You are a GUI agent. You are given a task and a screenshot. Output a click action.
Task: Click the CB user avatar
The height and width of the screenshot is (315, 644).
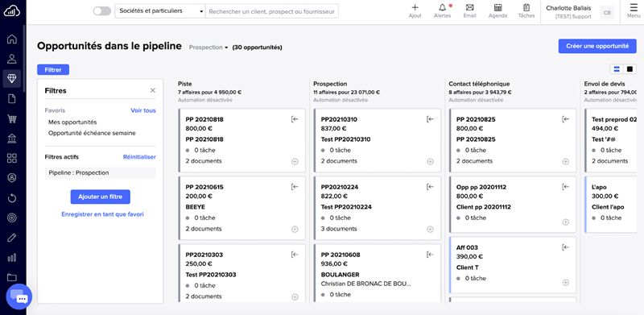(x=607, y=13)
